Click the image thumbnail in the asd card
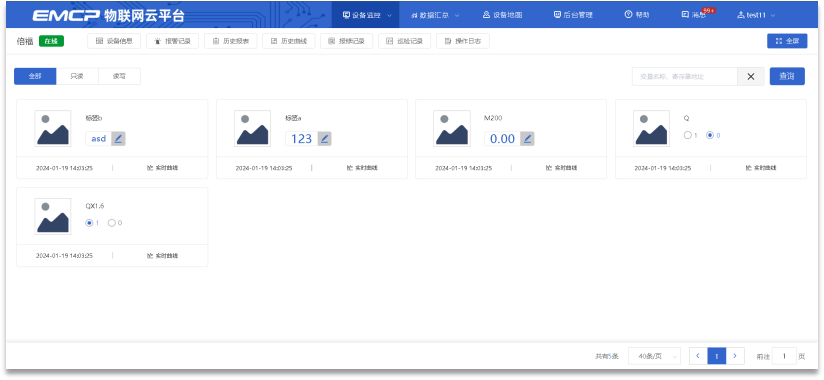The width and height of the screenshot is (824, 380). tap(53, 128)
